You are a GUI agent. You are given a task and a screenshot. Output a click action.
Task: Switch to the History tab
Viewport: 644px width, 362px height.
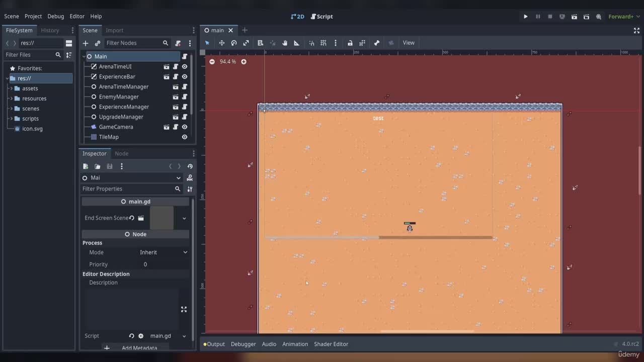click(50, 30)
